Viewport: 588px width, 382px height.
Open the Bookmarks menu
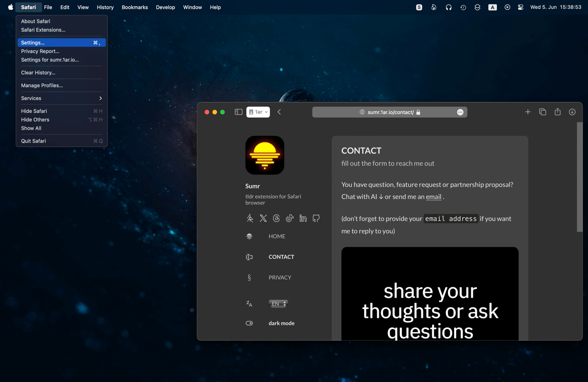coord(135,7)
